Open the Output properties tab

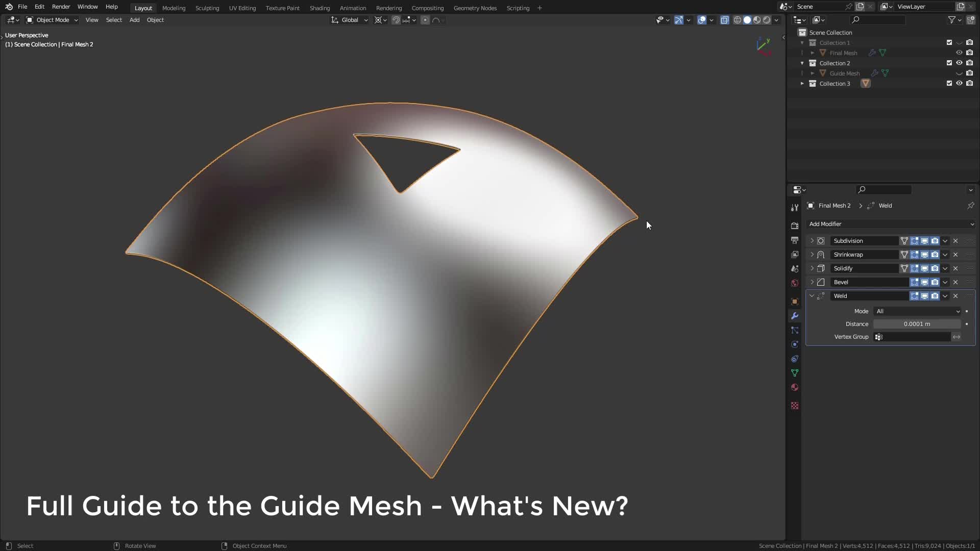pos(795,240)
